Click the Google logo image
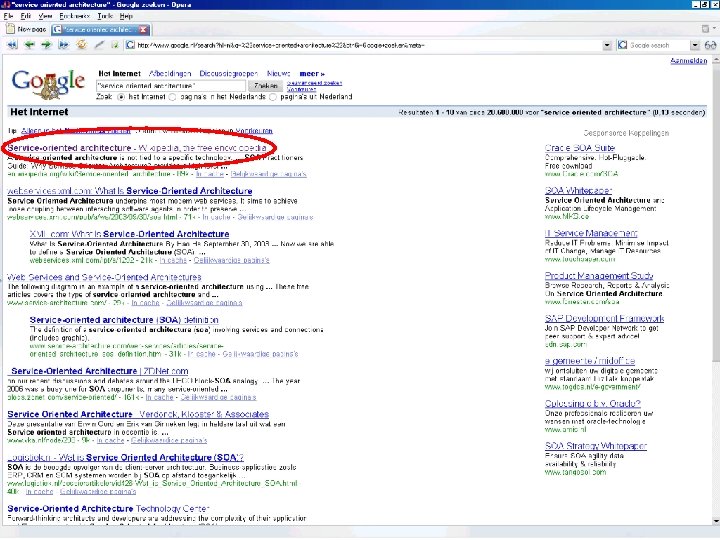This screenshot has height=540, width=720. [x=48, y=84]
